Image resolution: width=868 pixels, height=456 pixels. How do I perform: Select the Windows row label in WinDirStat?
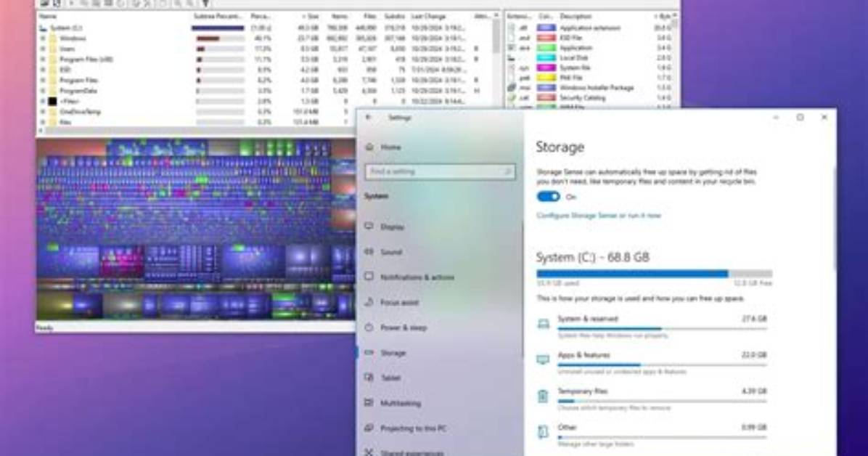tap(72, 38)
